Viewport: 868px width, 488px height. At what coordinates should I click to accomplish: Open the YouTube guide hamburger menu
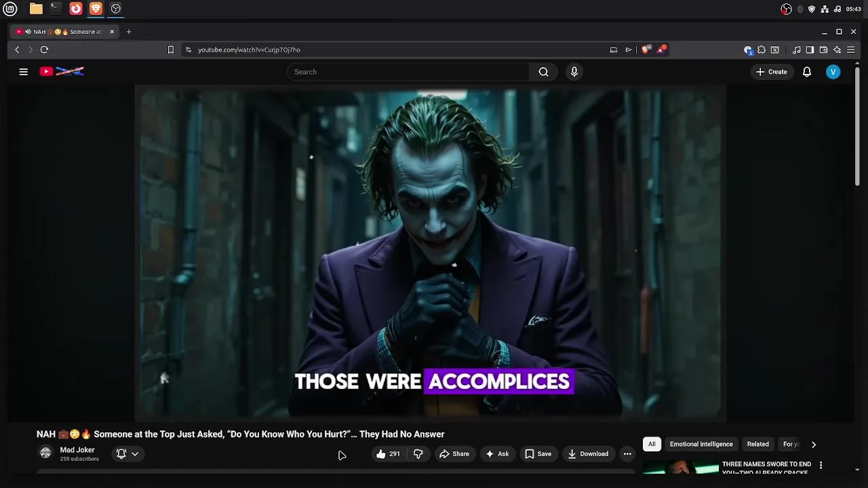(x=23, y=72)
